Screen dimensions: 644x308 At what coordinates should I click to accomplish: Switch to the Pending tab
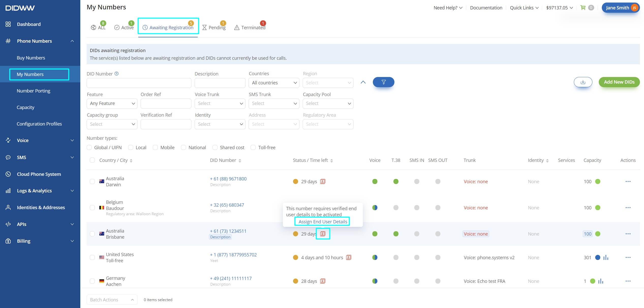tap(214, 27)
